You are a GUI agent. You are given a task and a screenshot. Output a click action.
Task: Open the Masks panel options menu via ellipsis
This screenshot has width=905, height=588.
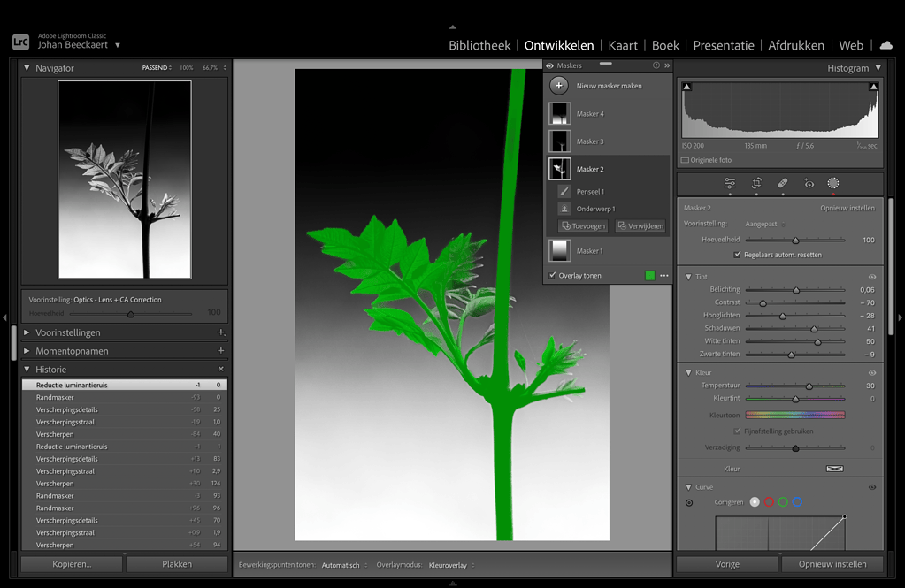coord(663,276)
